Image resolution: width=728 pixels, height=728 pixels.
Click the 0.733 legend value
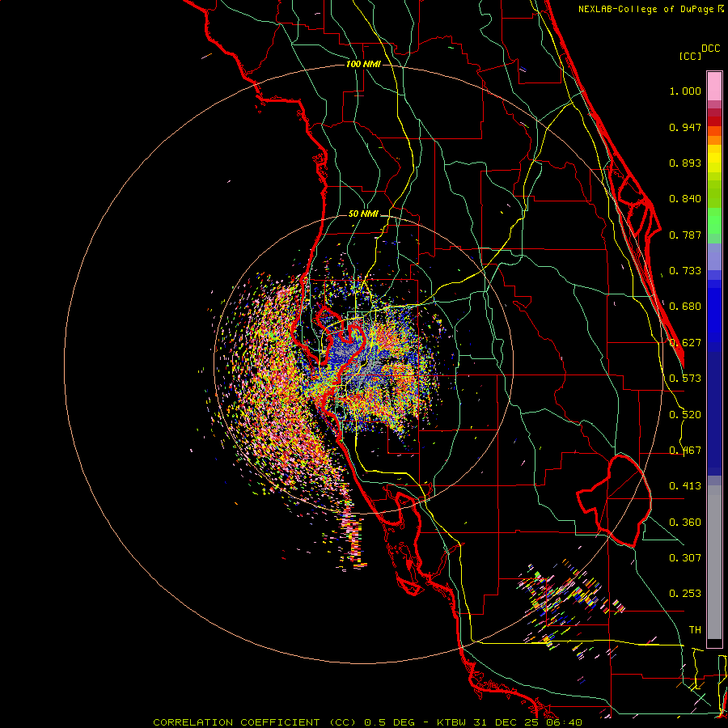click(x=685, y=271)
